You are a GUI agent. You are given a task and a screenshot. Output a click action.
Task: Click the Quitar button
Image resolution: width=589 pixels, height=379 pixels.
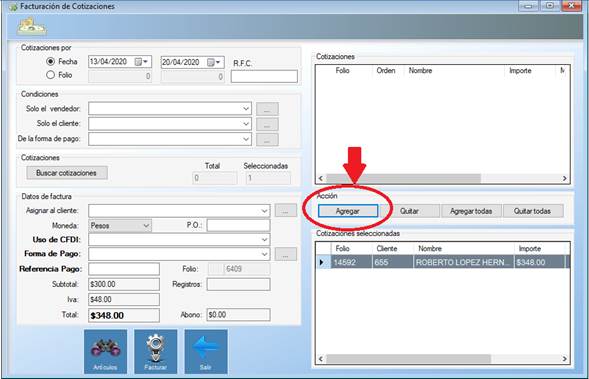(x=409, y=211)
